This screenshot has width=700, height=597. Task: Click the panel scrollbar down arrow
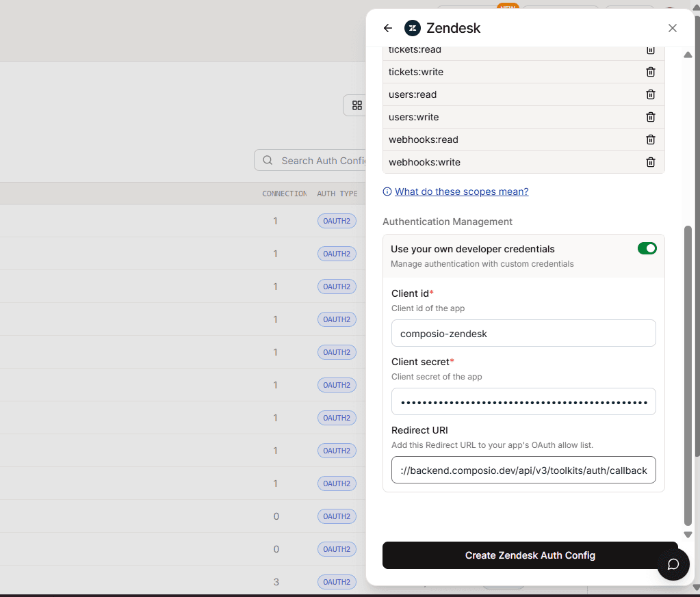tap(688, 535)
